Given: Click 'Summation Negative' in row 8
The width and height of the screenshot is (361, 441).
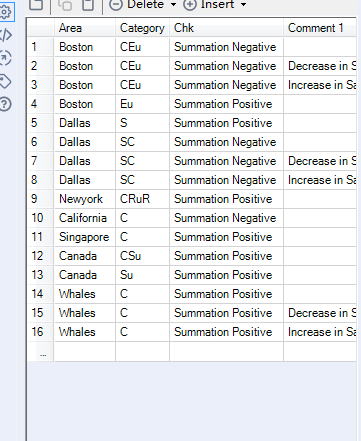Looking at the screenshot, I should pyautogui.click(x=226, y=180).
